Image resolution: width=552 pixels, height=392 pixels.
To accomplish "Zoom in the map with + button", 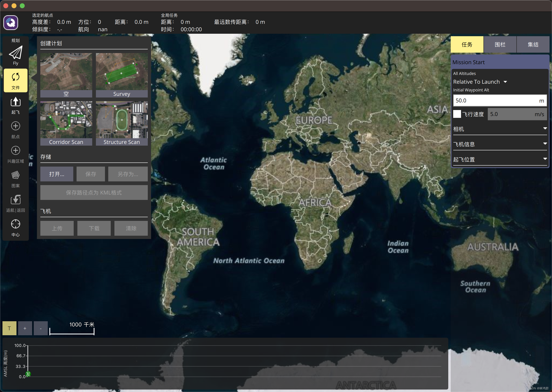I will tap(25, 328).
